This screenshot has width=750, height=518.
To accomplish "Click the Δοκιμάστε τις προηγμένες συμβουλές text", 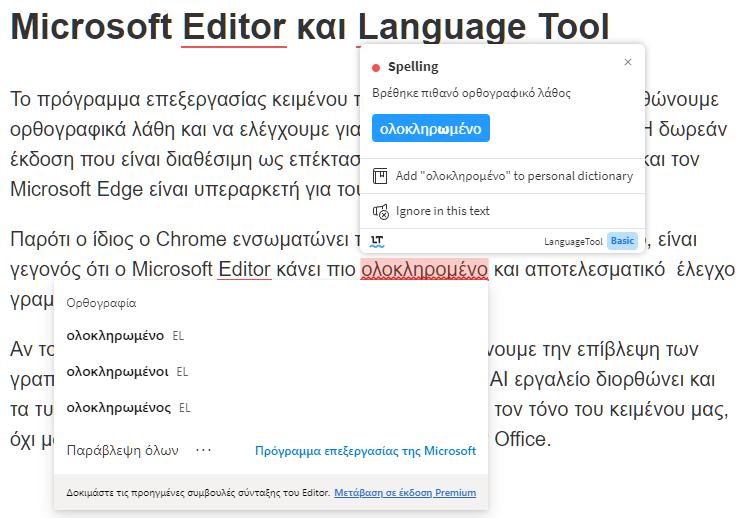I will pyautogui.click(x=199, y=493).
